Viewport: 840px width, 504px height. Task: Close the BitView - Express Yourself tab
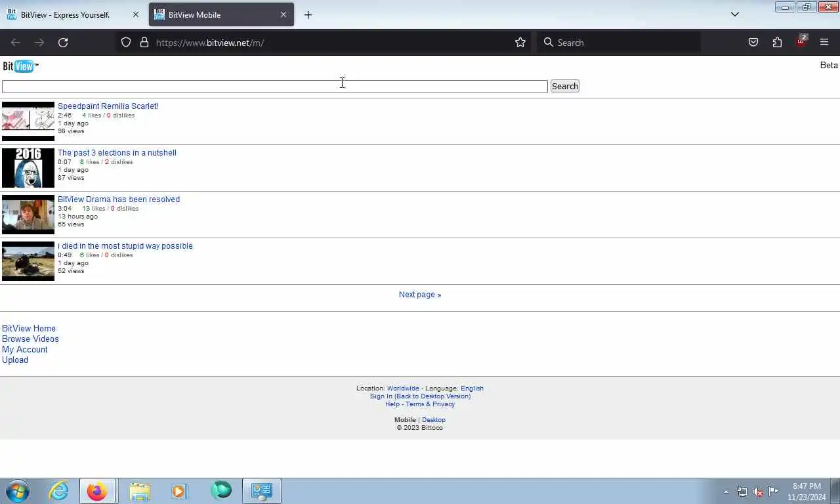click(x=136, y=14)
